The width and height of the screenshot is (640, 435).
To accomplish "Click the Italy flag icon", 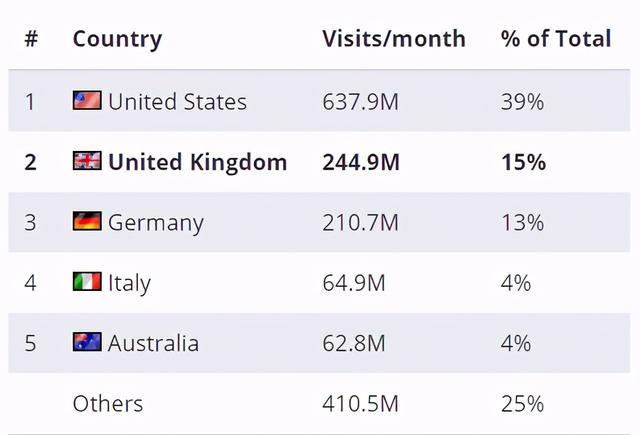I will (87, 282).
